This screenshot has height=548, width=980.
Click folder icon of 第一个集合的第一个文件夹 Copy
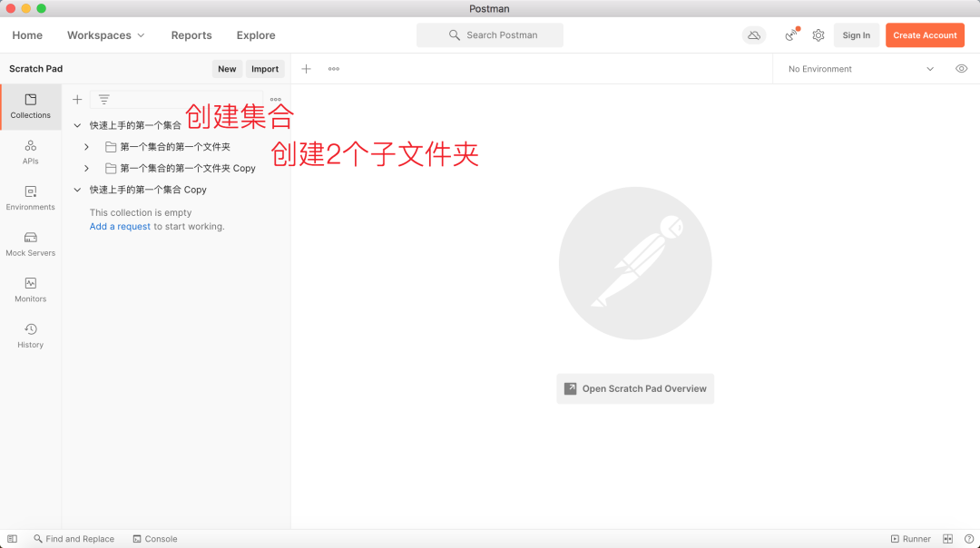(x=111, y=168)
